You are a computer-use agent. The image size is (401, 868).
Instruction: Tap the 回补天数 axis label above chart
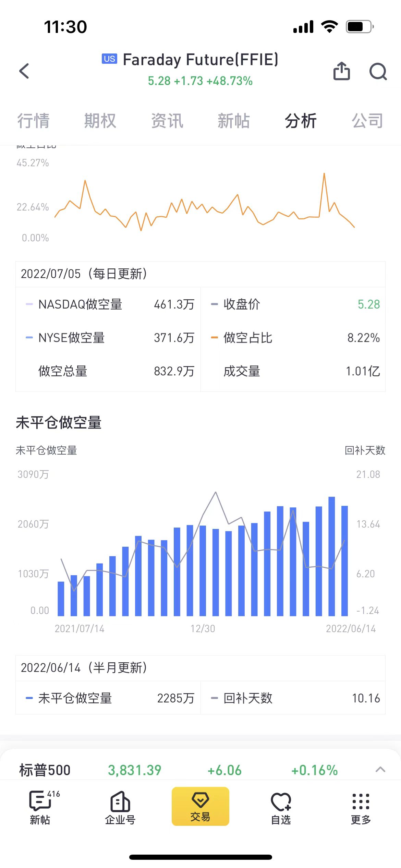(x=365, y=450)
